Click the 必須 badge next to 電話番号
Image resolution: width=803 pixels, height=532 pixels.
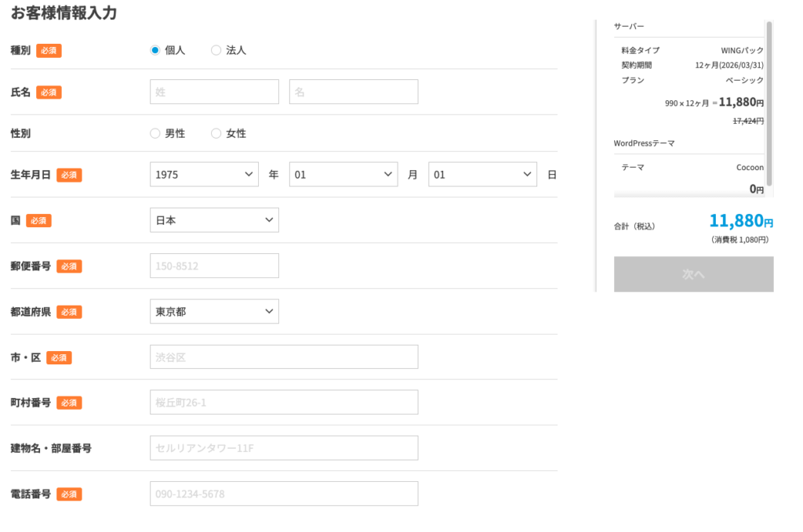coord(69,494)
